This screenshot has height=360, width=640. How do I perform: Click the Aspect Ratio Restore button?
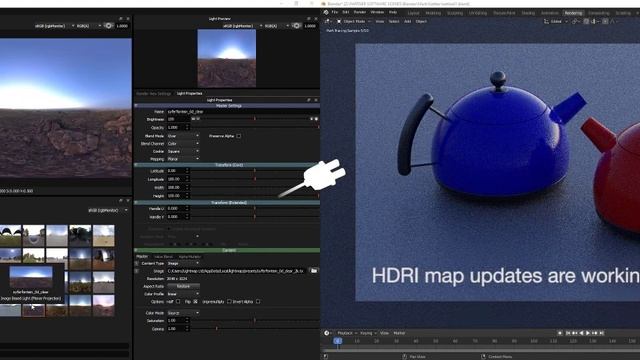pos(183,286)
